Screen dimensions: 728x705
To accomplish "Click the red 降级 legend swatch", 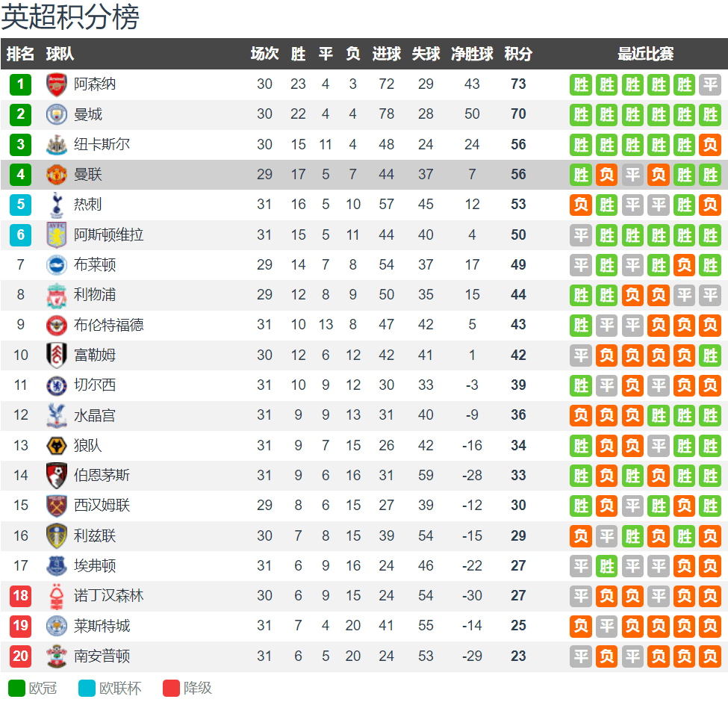I will click(171, 689).
